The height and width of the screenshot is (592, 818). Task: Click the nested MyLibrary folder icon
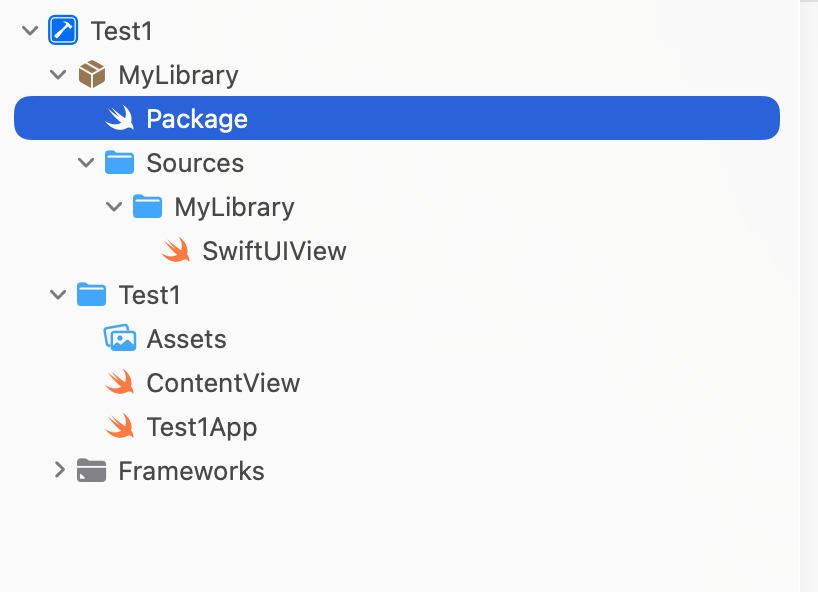(147, 207)
